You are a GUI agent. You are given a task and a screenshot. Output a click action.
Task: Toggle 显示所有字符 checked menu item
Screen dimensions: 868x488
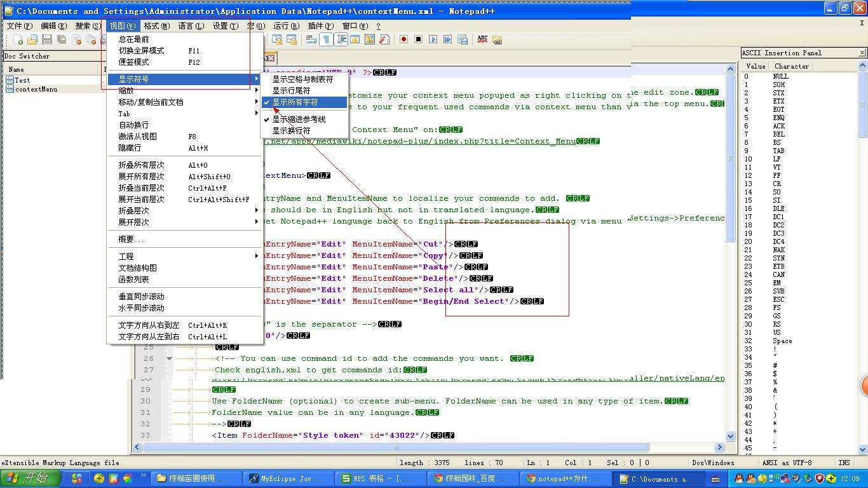304,102
